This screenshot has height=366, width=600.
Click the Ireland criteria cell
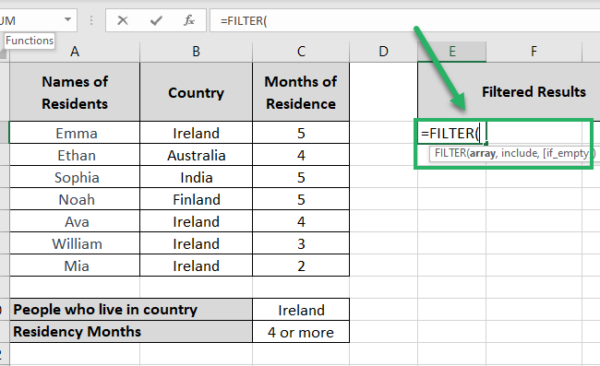pyautogui.click(x=301, y=310)
